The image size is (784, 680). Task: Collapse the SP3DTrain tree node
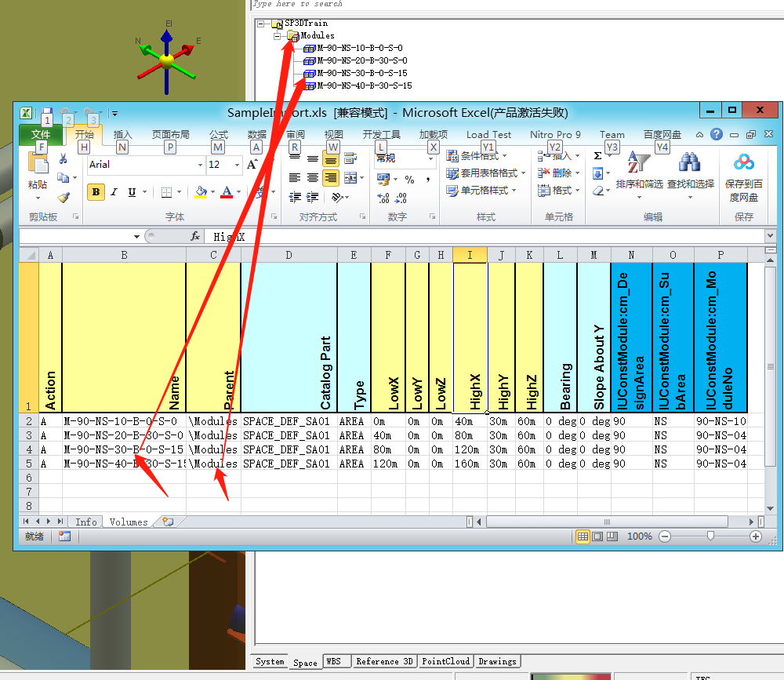[260, 24]
